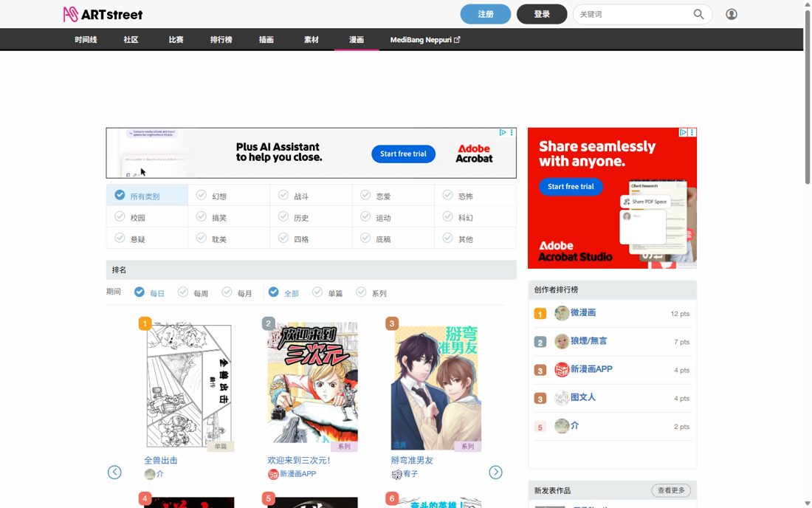Image resolution: width=812 pixels, height=508 pixels.
Task: Click Start free trial on red ad
Action: (x=571, y=186)
